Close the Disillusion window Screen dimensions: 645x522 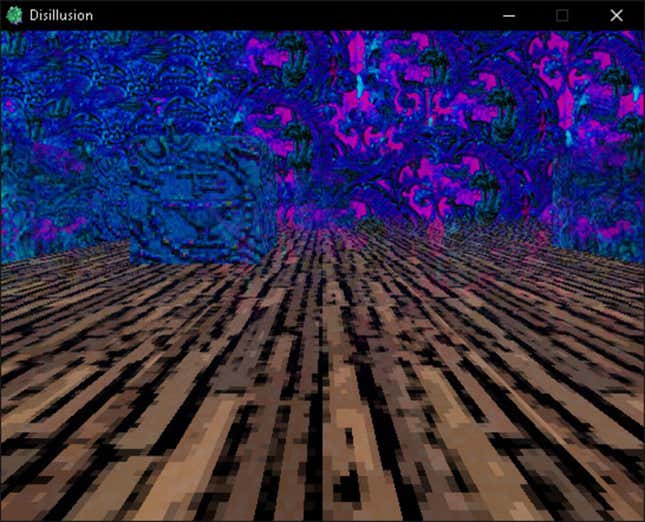(616, 16)
